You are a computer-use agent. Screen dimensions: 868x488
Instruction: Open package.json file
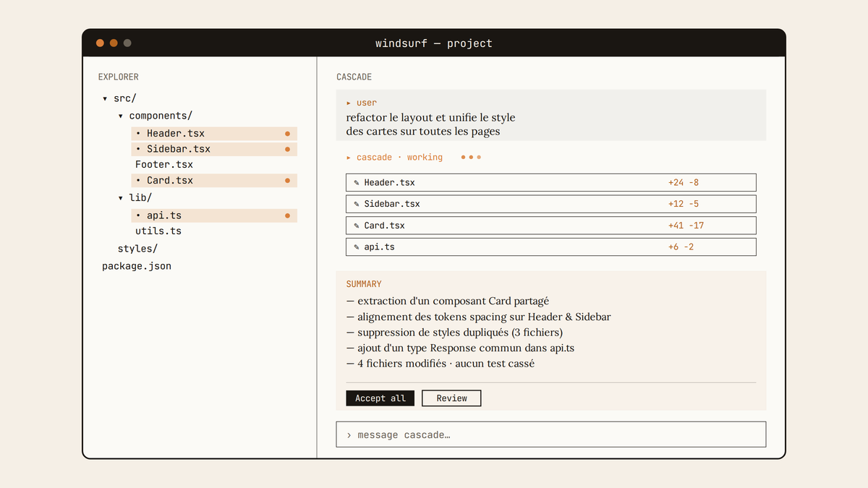point(137,266)
